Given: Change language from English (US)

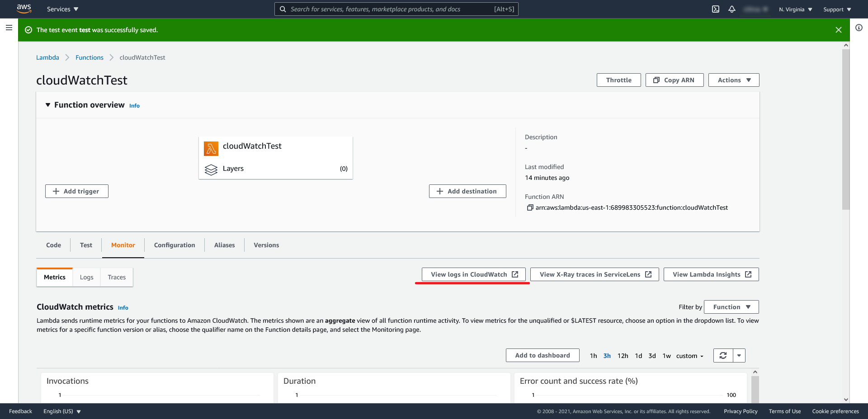Looking at the screenshot, I should [x=62, y=411].
